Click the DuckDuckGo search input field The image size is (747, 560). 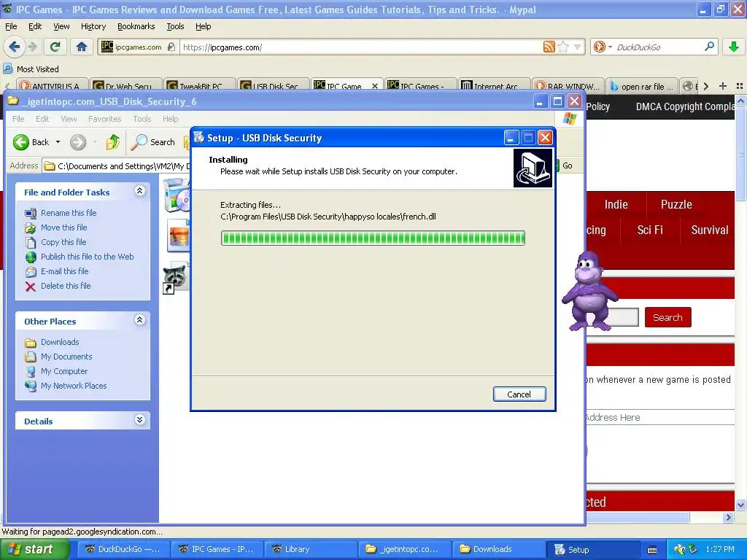click(x=659, y=47)
